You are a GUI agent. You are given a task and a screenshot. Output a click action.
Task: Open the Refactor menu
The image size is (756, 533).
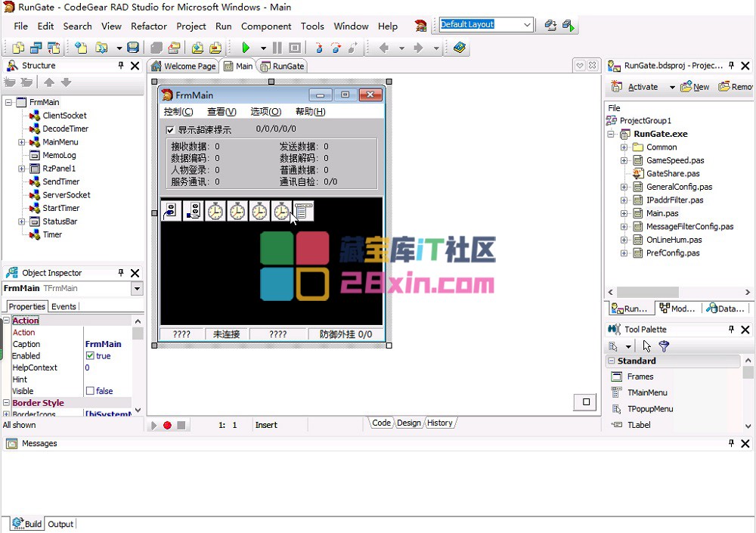(148, 26)
